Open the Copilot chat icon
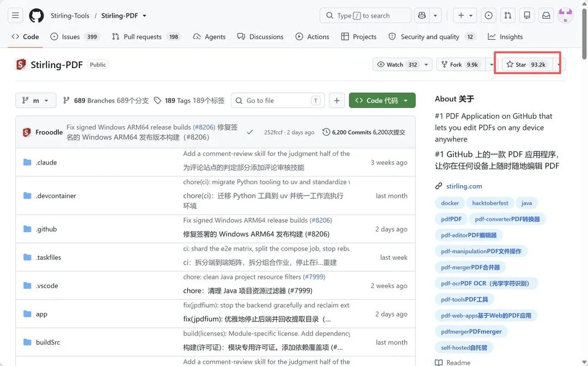This screenshot has width=588, height=366. (x=422, y=15)
